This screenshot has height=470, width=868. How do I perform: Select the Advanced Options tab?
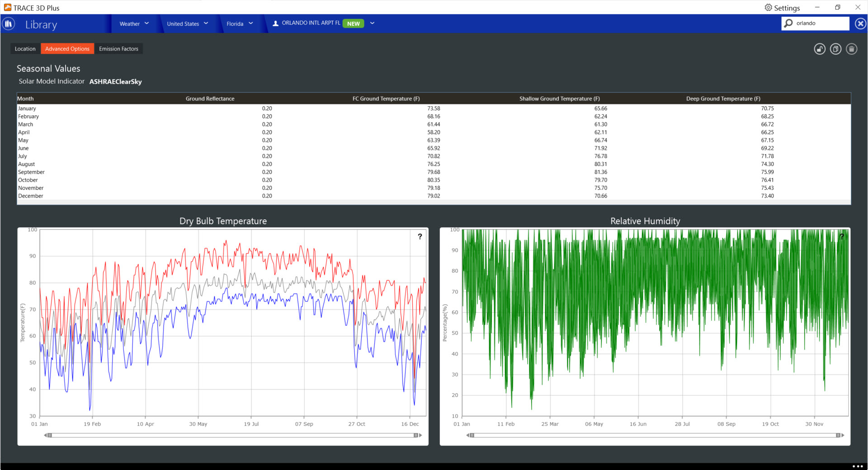click(67, 49)
